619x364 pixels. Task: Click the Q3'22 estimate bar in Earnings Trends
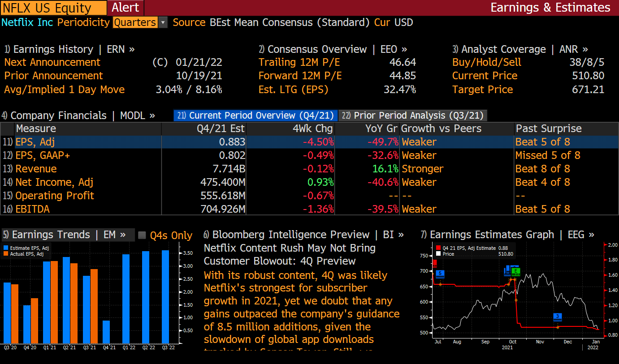[165, 296]
